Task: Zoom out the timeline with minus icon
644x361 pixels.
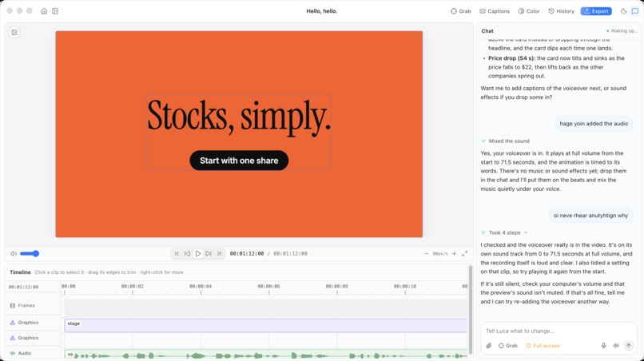Action: tap(427, 253)
